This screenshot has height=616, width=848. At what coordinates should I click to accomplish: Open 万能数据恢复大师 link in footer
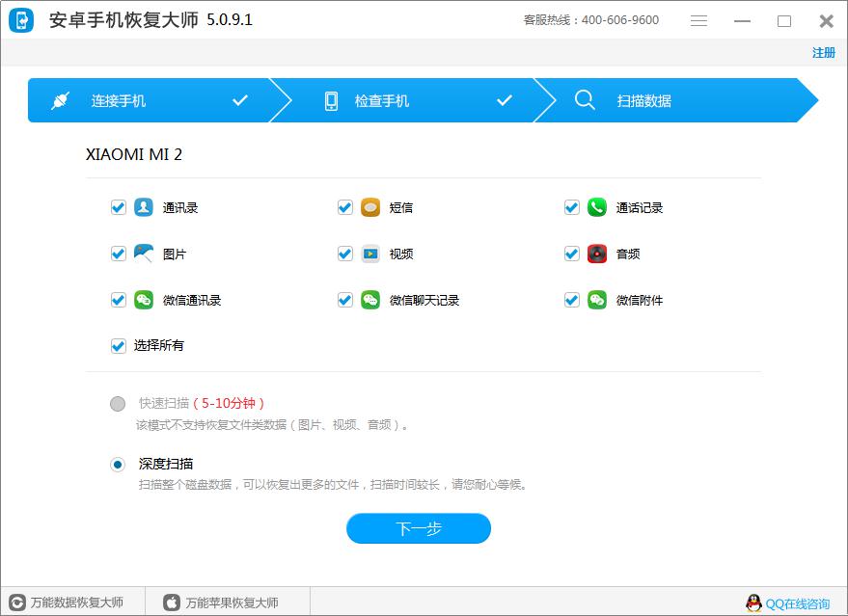pos(76,603)
